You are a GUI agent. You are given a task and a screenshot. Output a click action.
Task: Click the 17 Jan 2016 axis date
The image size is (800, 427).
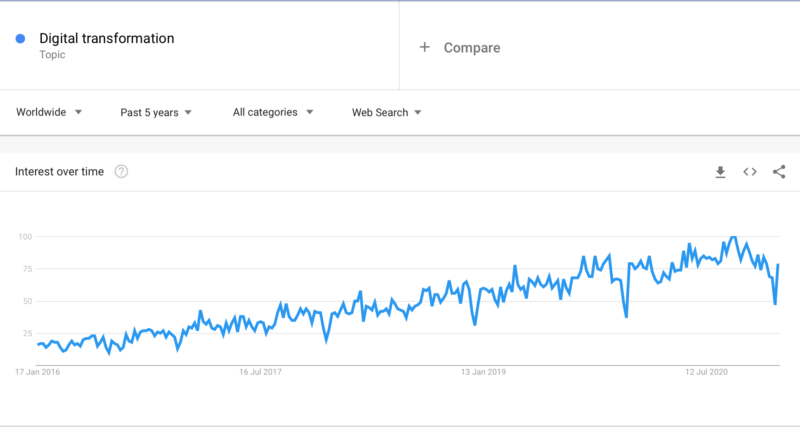point(37,371)
